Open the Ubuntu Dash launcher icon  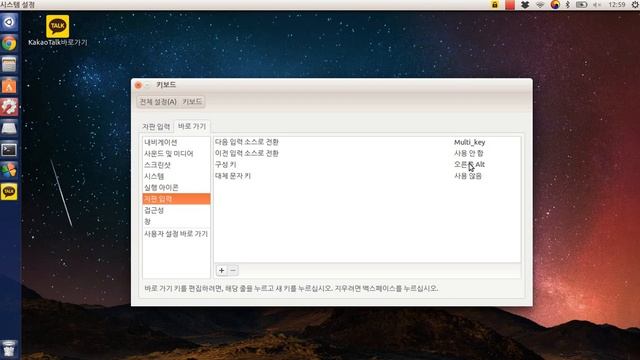point(9,22)
